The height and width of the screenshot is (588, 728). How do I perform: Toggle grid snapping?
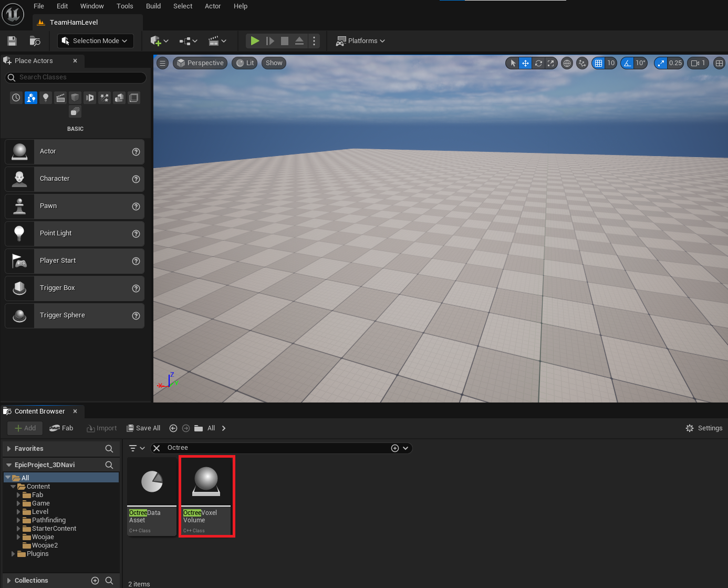[x=598, y=63]
